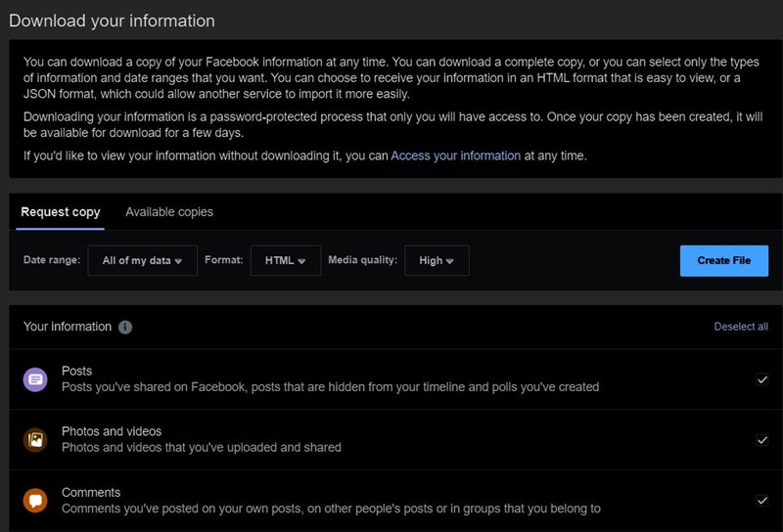Open the Date range dropdown
The height and width of the screenshot is (532, 783).
(142, 260)
